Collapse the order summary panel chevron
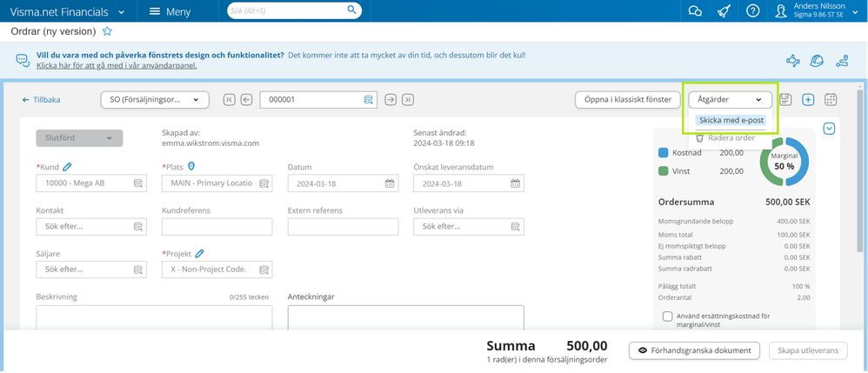 click(829, 129)
